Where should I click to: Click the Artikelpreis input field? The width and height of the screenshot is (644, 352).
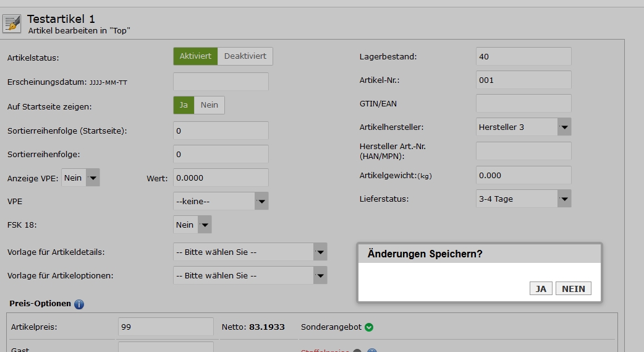165,327
